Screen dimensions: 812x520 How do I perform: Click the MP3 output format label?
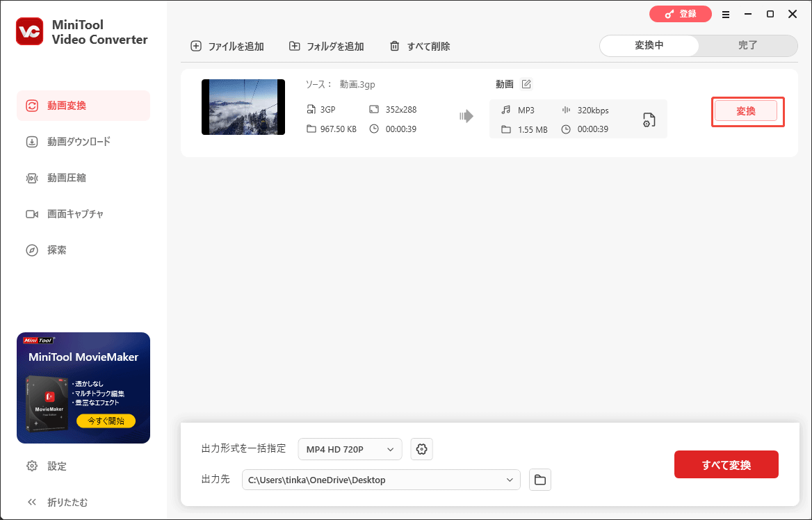[x=526, y=111]
